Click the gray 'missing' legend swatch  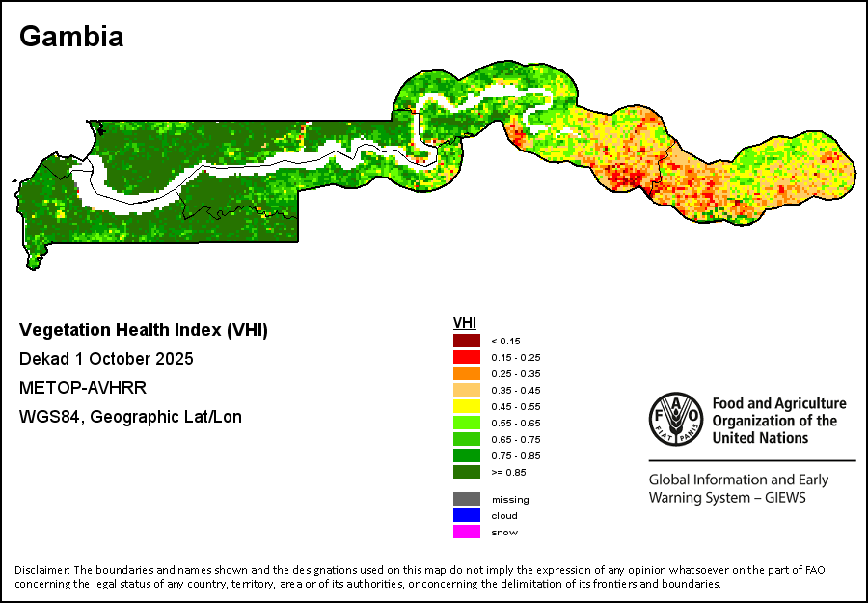tap(466, 499)
